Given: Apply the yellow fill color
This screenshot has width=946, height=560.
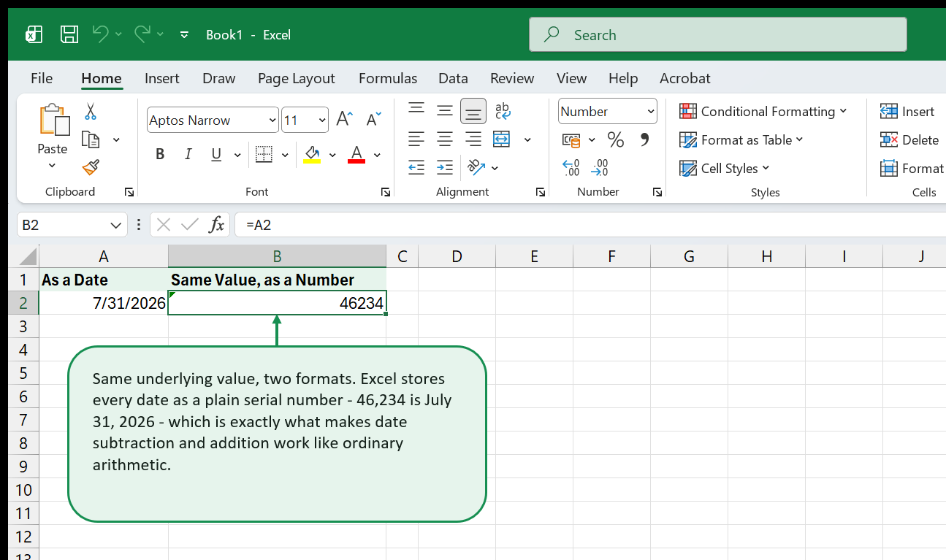Looking at the screenshot, I should click(x=313, y=154).
